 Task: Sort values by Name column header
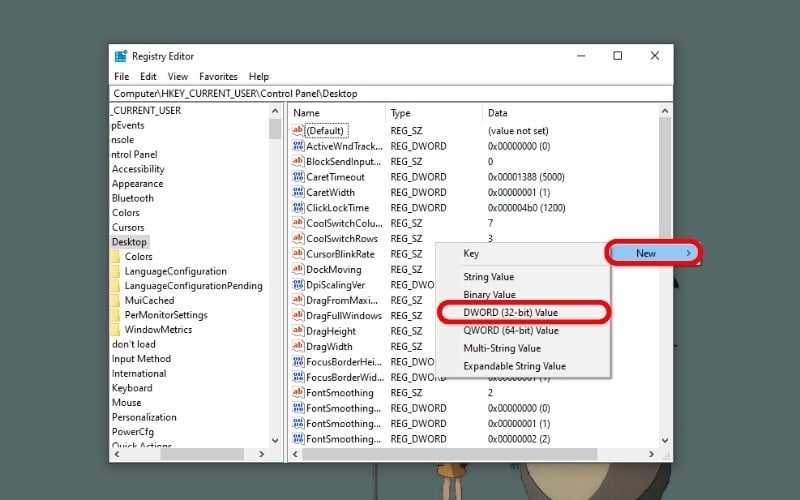point(337,113)
